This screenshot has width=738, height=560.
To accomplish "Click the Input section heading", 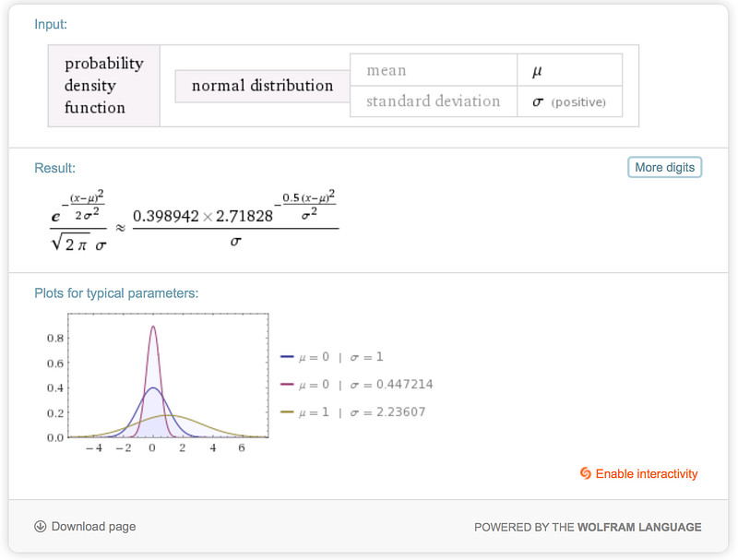I will pos(51,24).
